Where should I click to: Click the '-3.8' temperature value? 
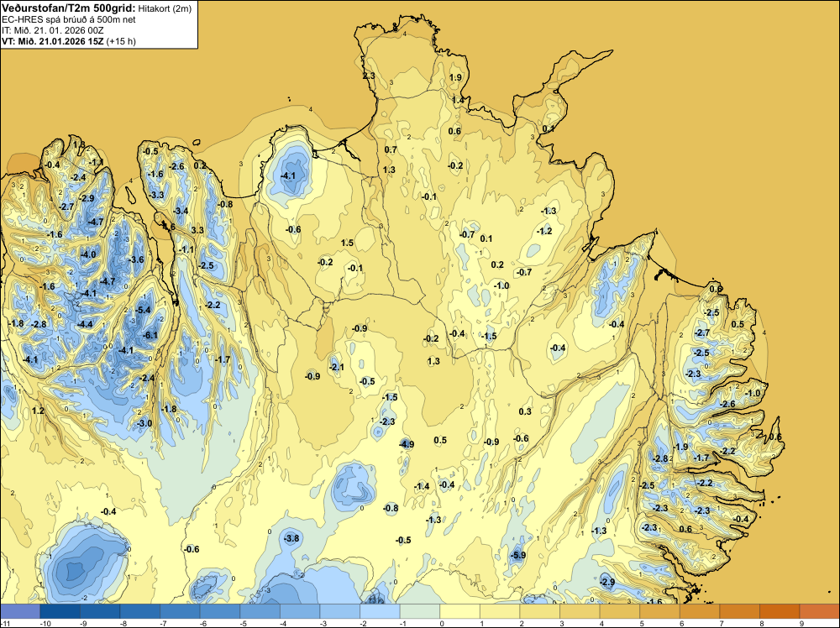(291, 538)
